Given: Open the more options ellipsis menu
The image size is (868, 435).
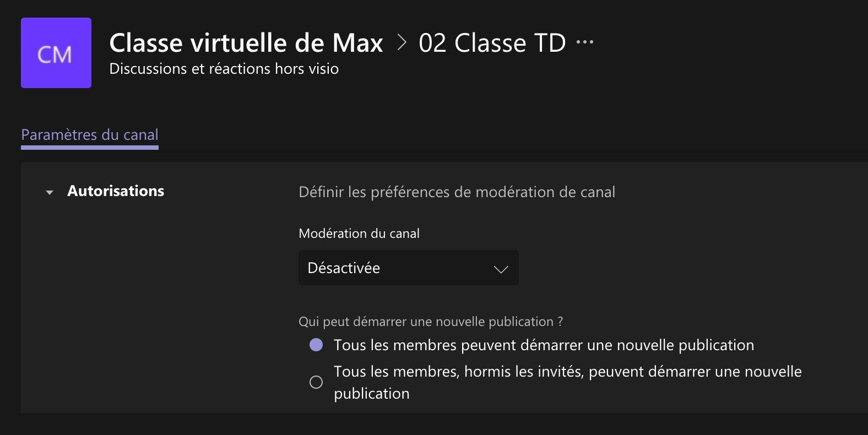Looking at the screenshot, I should [x=584, y=42].
